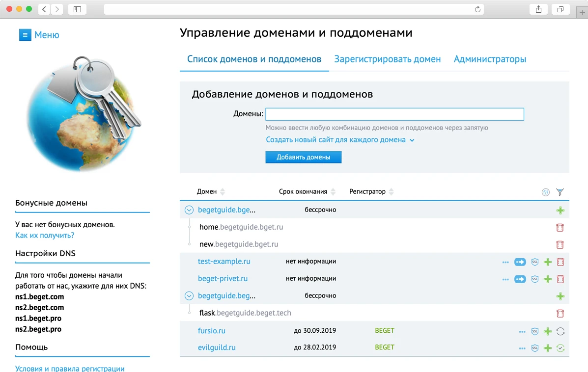The image size is (588, 372).
Task: Add a subdomain to fursio.ru with plus icon
Action: [548, 331]
